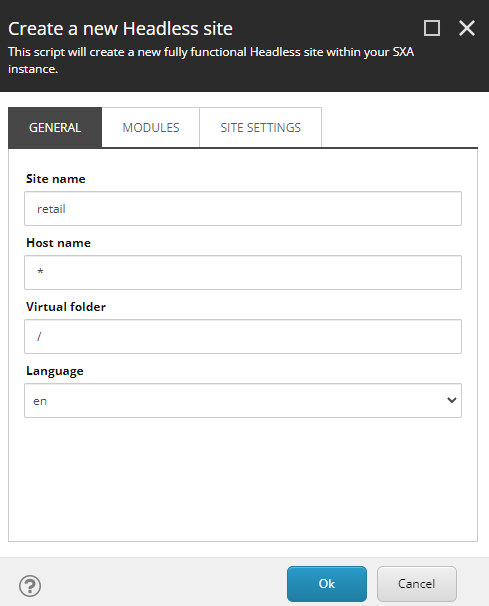
Task: Dismiss the dialog using the Cancel button
Action: click(417, 584)
